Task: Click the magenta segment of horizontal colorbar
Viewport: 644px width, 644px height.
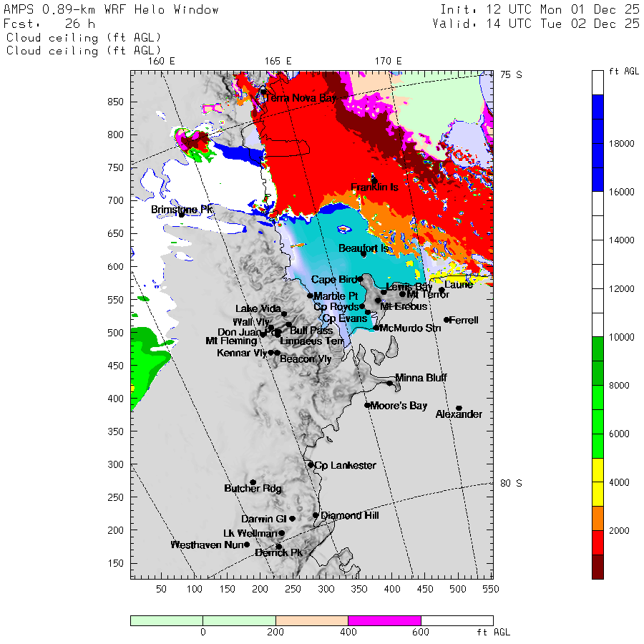Action: (x=384, y=620)
